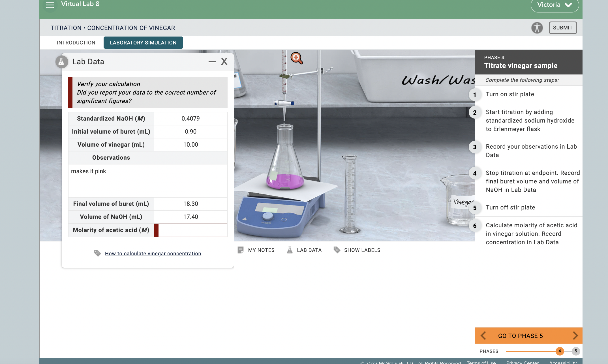Image resolution: width=608 pixels, height=364 pixels.
Task: Open the hamburger menu icon
Action: click(50, 5)
